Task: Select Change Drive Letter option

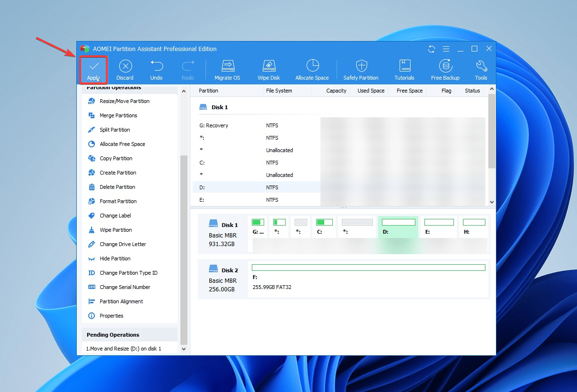Action: pos(123,244)
